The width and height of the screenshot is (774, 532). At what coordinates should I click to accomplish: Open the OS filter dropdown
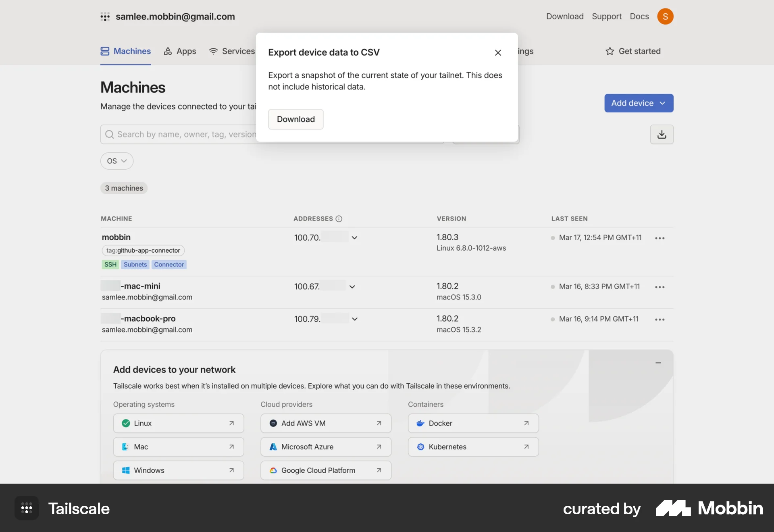[x=117, y=161]
